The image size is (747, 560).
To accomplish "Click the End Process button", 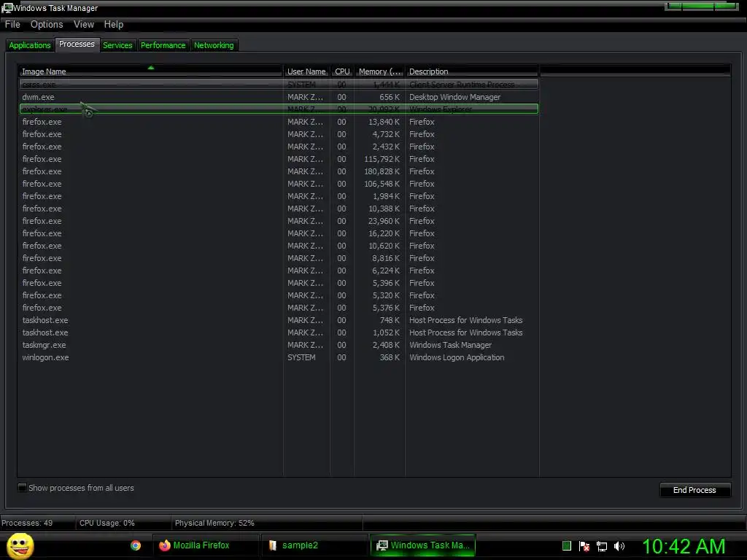I will click(x=694, y=490).
